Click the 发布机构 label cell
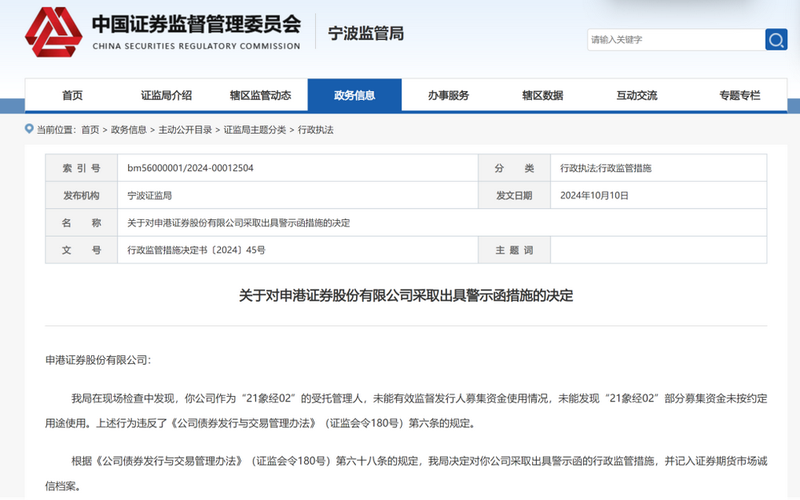Screen dimensions: 800x500 pos(82,195)
